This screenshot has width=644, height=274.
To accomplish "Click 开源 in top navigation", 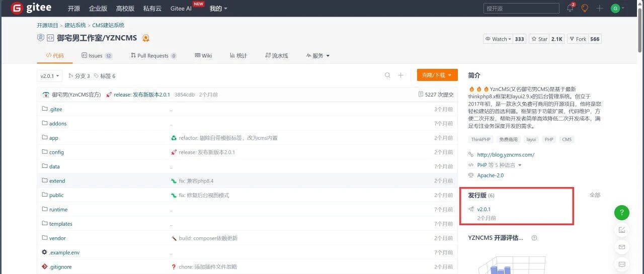I will pos(73,9).
